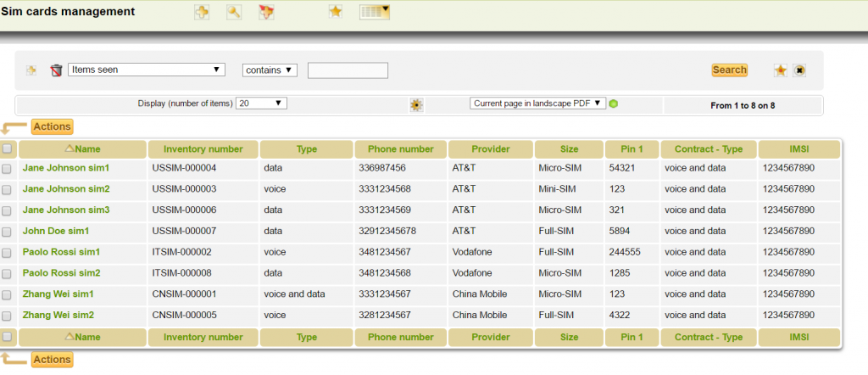868x375 pixels.
Task: Expand the 'contains' operator dropdown
Action: [270, 70]
